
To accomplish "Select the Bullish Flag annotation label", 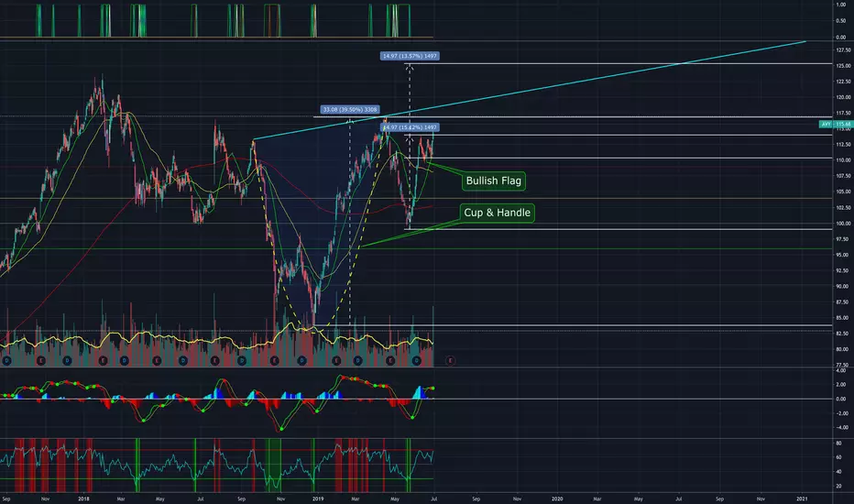I will 494,181.
